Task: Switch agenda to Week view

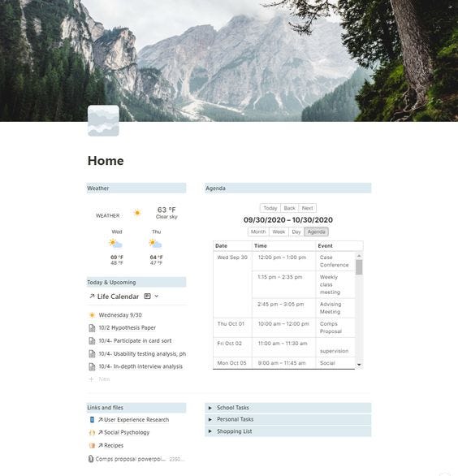Action: click(x=279, y=232)
